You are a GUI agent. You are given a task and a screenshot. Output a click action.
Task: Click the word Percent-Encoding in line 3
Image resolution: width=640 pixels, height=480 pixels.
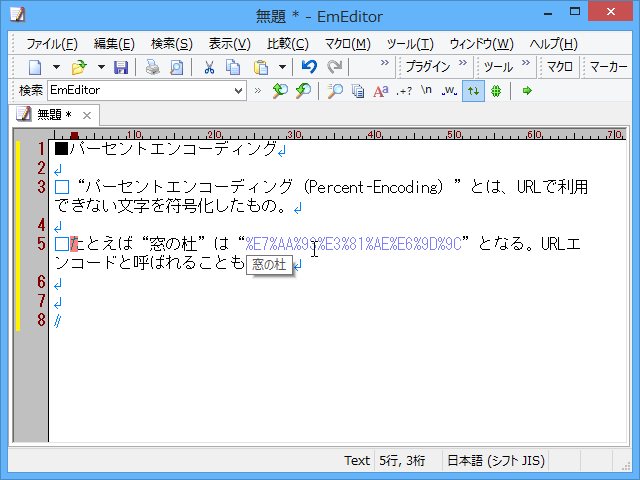[x=373, y=187]
